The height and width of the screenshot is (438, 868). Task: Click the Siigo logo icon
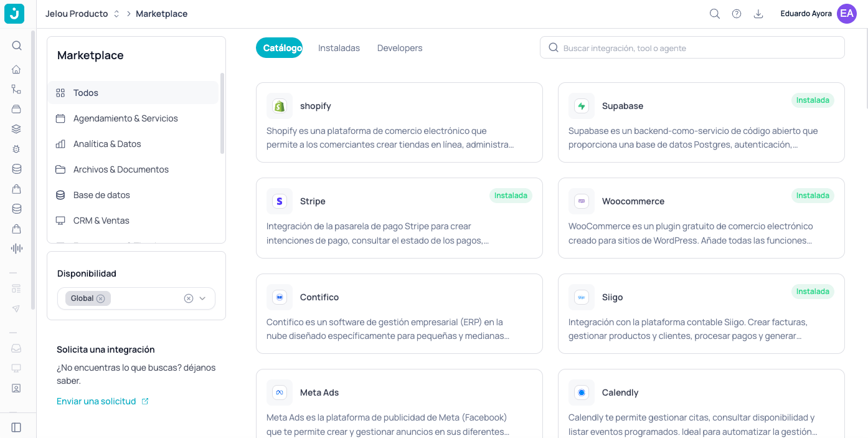pos(582,297)
